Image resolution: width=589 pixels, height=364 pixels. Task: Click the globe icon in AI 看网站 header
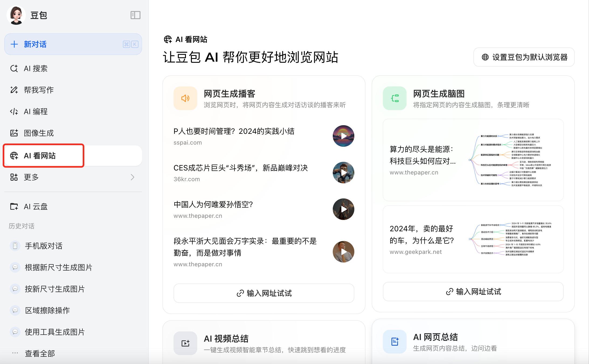(x=168, y=40)
